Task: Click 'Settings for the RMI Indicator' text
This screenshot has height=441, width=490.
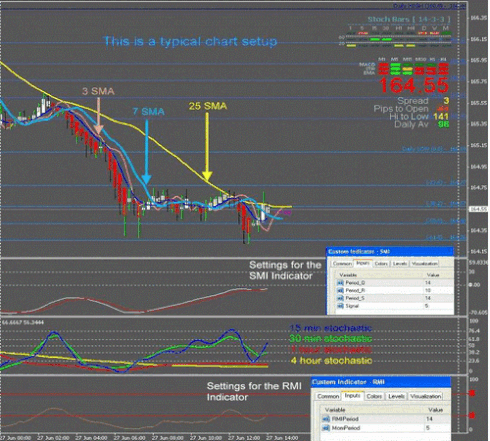Action: (x=254, y=391)
